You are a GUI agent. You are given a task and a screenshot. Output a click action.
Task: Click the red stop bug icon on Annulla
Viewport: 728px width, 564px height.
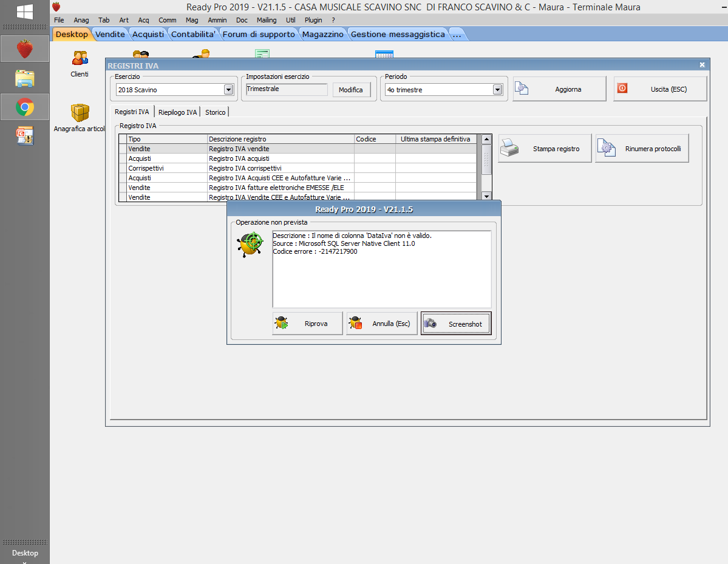(355, 323)
